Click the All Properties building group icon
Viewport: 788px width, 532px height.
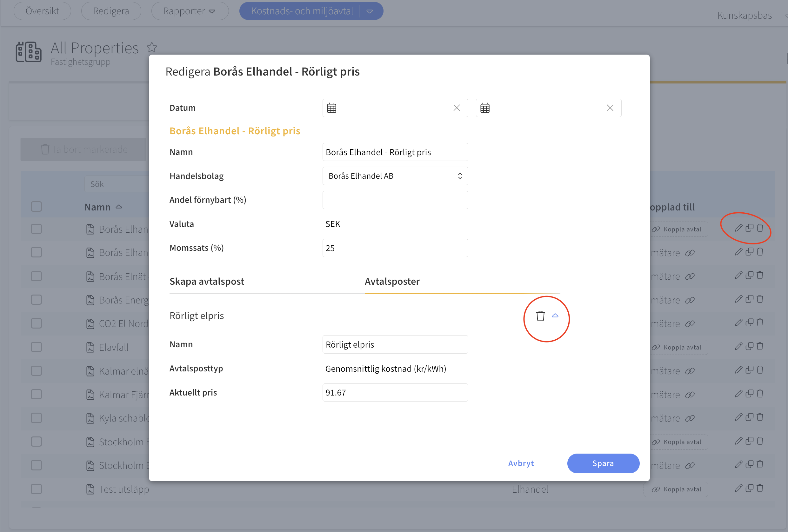29,52
